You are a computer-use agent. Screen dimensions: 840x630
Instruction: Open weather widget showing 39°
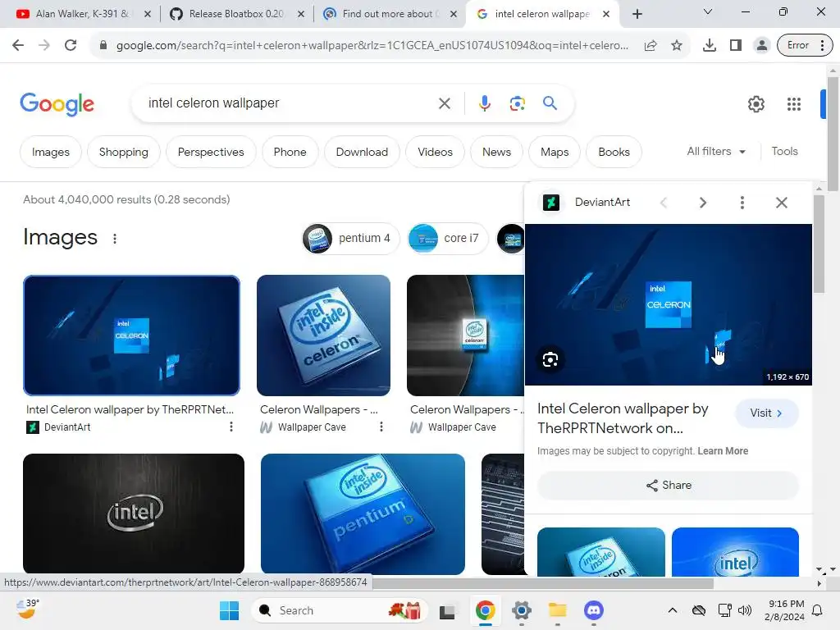pos(27,609)
